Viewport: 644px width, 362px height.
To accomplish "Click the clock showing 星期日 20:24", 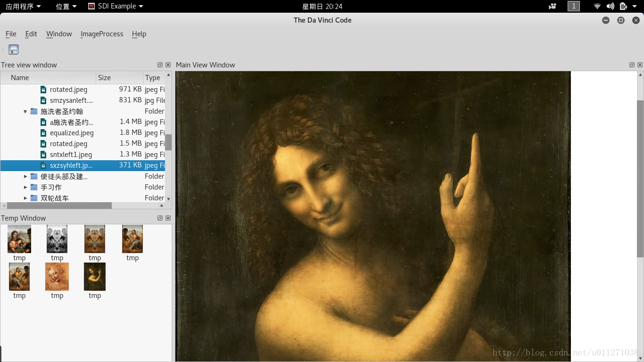I will [x=322, y=6].
